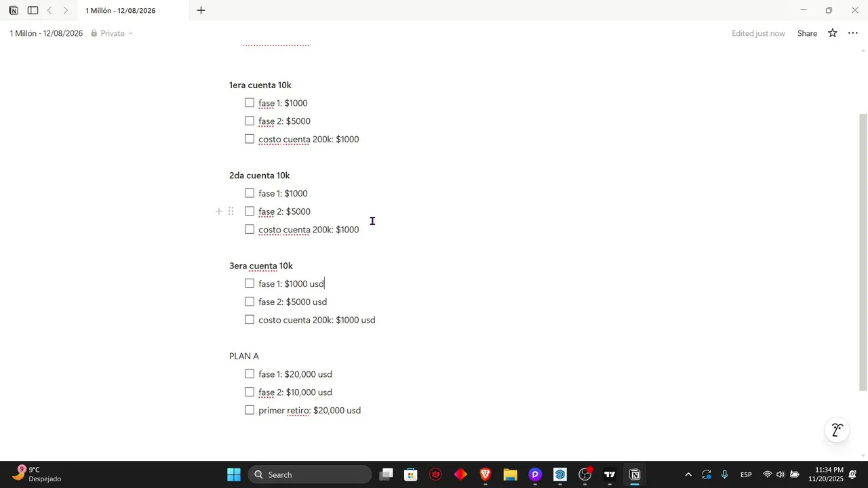Click the vertical page scrollbar
Viewport: 868px width, 488px height.
coord(863,252)
